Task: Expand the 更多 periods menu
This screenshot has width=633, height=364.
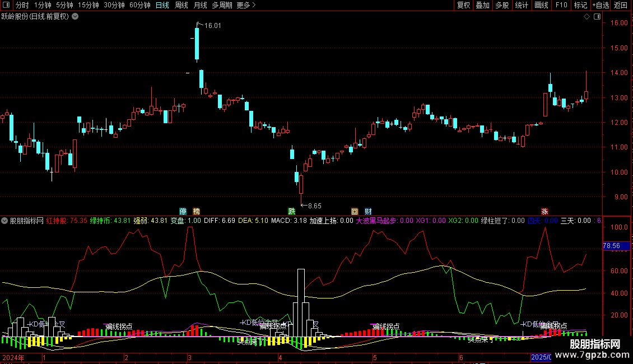Action: (246, 5)
